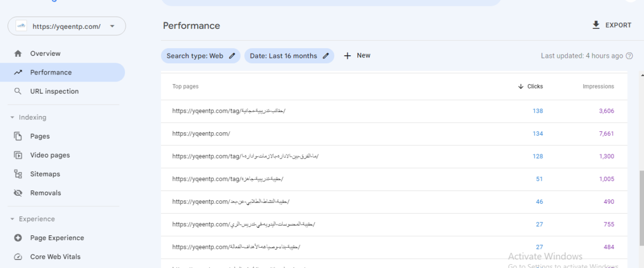
Task: Edit the Search type: Web filter chip
Action: pyautogui.click(x=201, y=56)
